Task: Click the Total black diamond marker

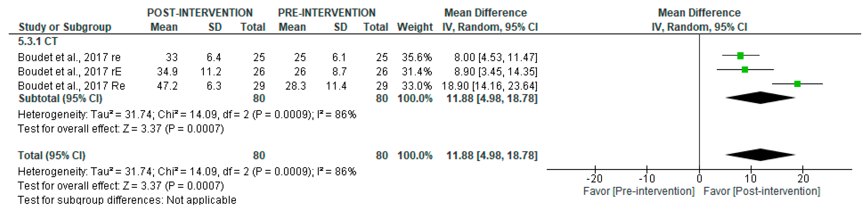Action: (760, 155)
